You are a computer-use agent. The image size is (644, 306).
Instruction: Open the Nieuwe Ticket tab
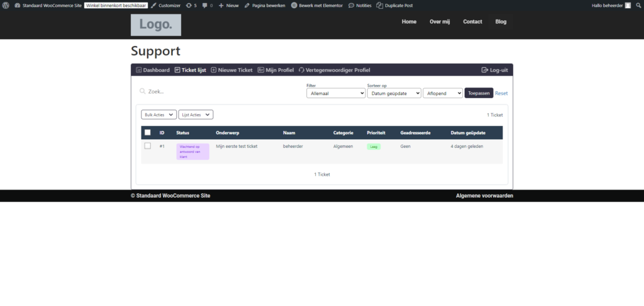point(231,70)
